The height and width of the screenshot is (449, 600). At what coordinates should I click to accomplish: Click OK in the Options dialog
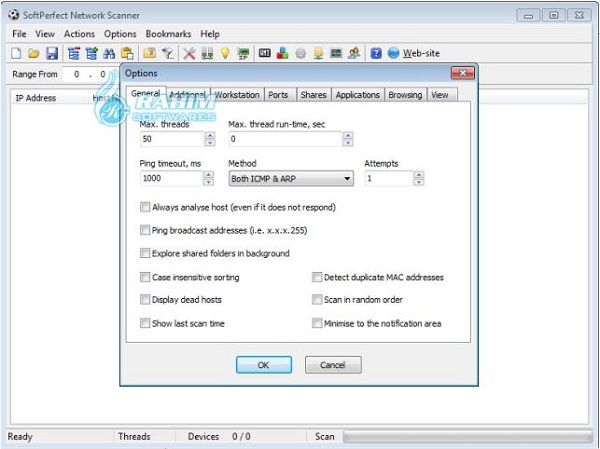point(264,364)
